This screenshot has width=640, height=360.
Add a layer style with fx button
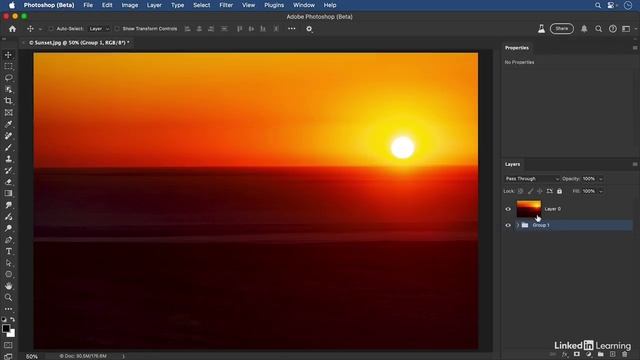[x=565, y=354]
